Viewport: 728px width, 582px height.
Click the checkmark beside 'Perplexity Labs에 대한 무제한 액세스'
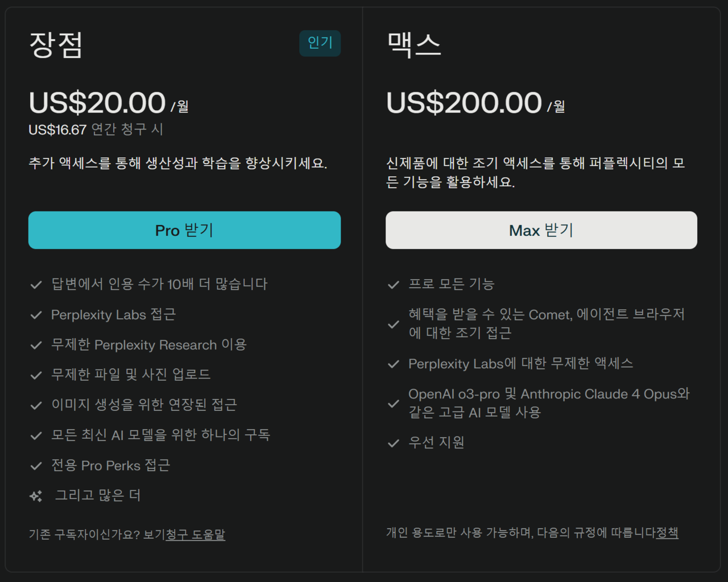coord(393,364)
